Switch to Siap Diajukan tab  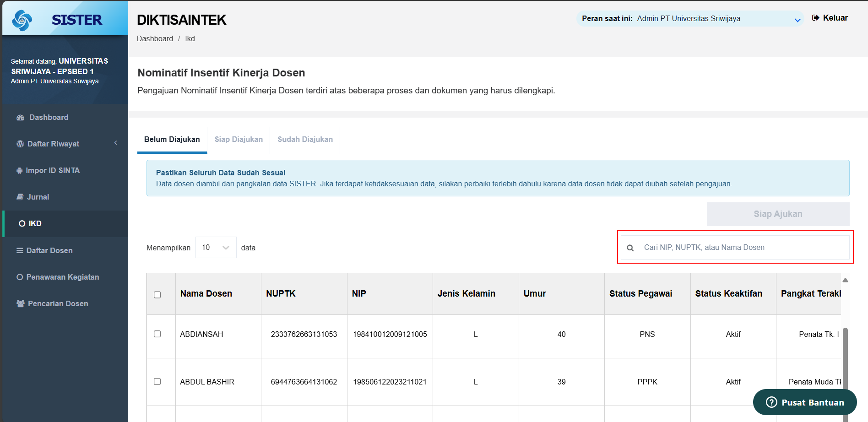pyautogui.click(x=239, y=140)
